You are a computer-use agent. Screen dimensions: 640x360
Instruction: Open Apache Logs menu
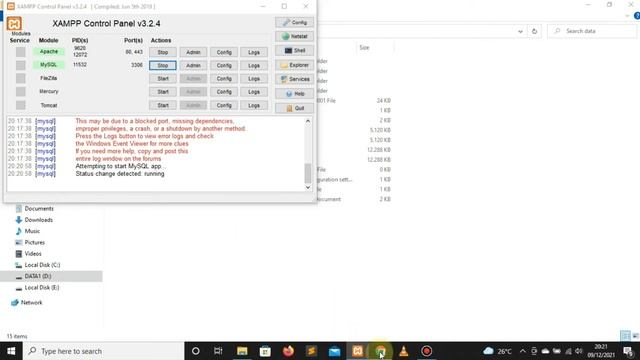pyautogui.click(x=254, y=52)
